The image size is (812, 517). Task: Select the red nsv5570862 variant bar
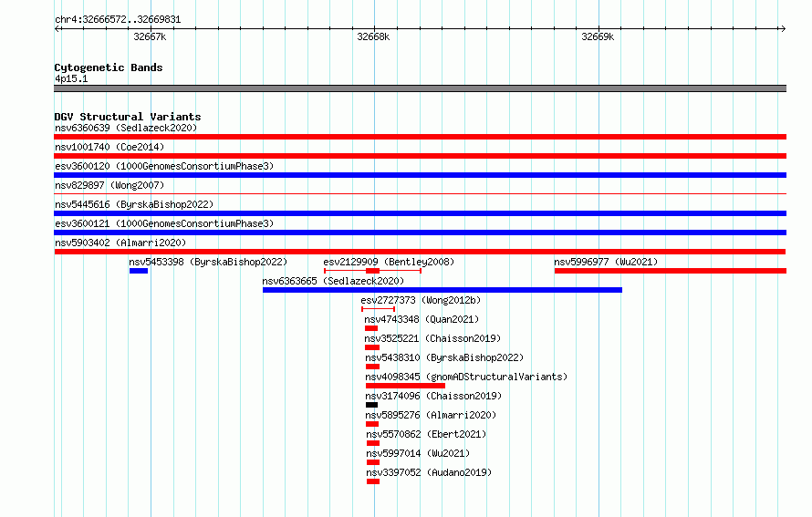pos(373,443)
